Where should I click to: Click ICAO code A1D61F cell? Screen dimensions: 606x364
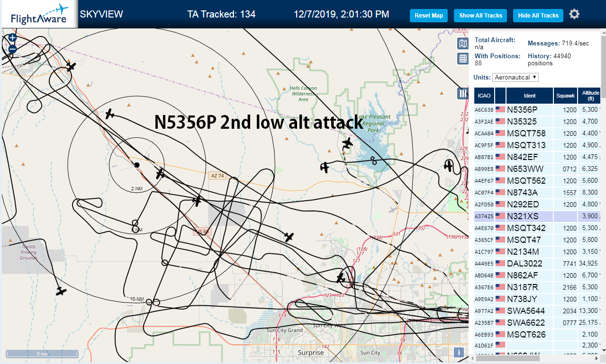484,346
